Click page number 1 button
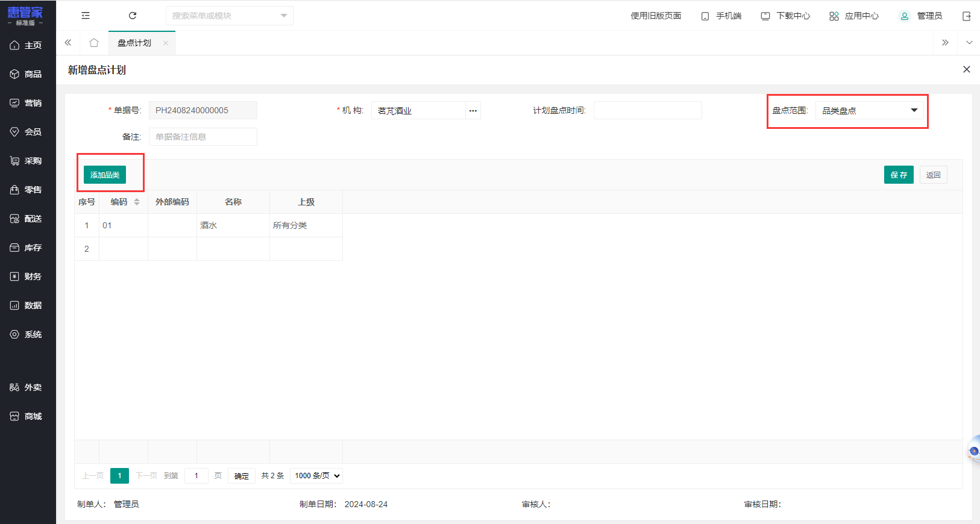Viewport: 980px width, 524px height. click(119, 476)
